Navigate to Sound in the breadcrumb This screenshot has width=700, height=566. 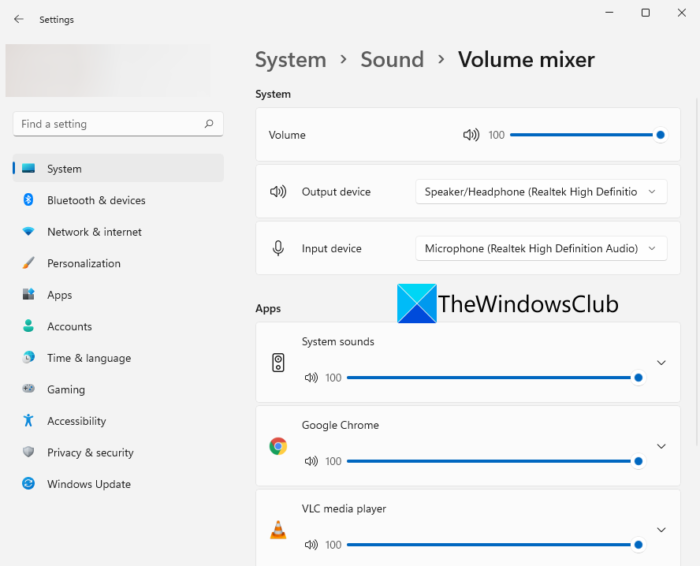click(392, 59)
